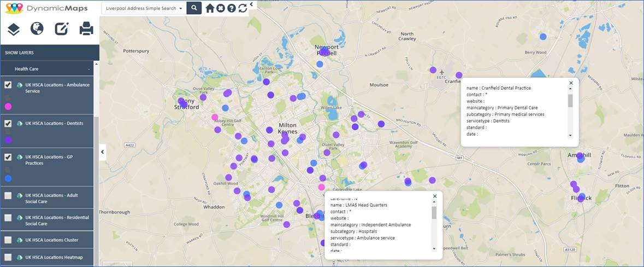The image size is (644, 267).
Task: Uncheck the Dentists layer checkbox
Action: tap(8, 124)
